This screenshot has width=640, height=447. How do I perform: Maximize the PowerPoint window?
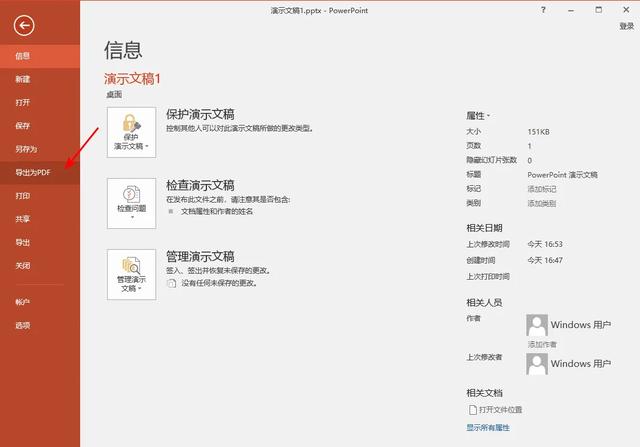[599, 10]
